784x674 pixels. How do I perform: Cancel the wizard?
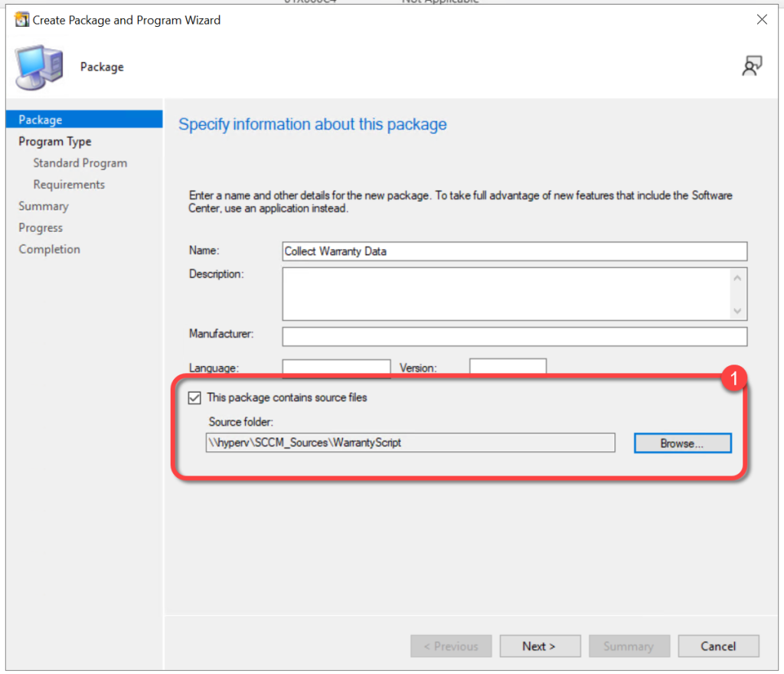[x=718, y=646]
